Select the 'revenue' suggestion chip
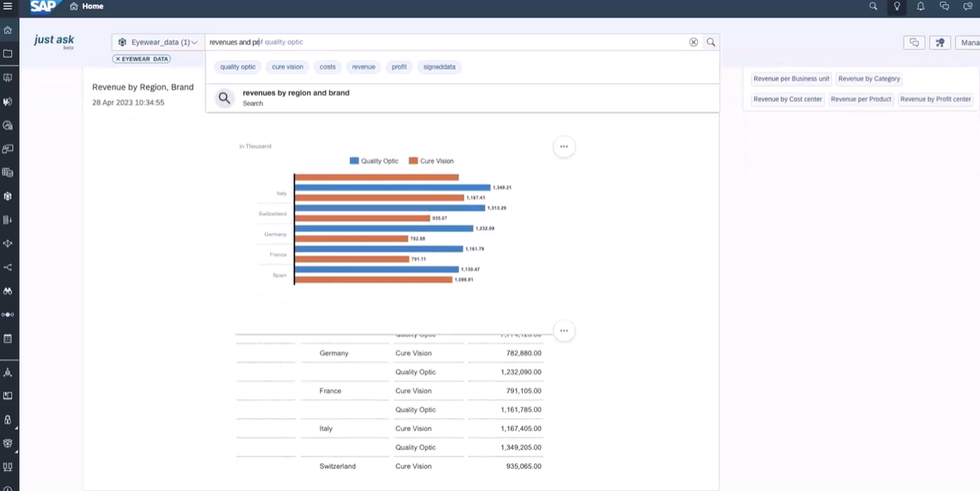The image size is (980, 491). [363, 67]
